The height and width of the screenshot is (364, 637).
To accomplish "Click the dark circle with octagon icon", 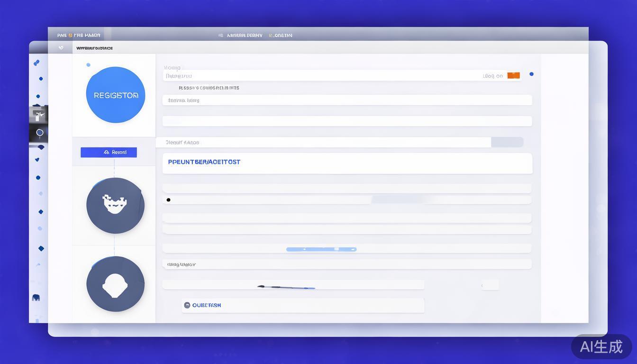I will click(x=115, y=284).
